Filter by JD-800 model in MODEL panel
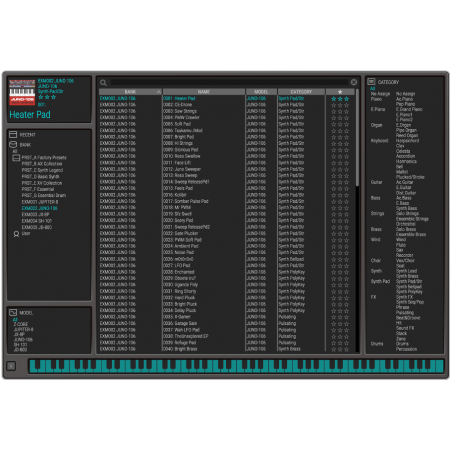452x452 pixels. point(20,350)
